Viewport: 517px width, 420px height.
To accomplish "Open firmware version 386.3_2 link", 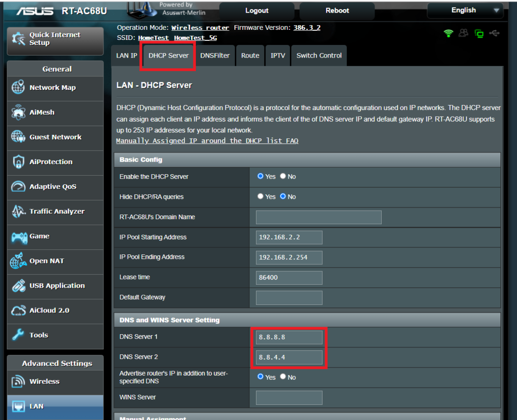I will (x=307, y=28).
